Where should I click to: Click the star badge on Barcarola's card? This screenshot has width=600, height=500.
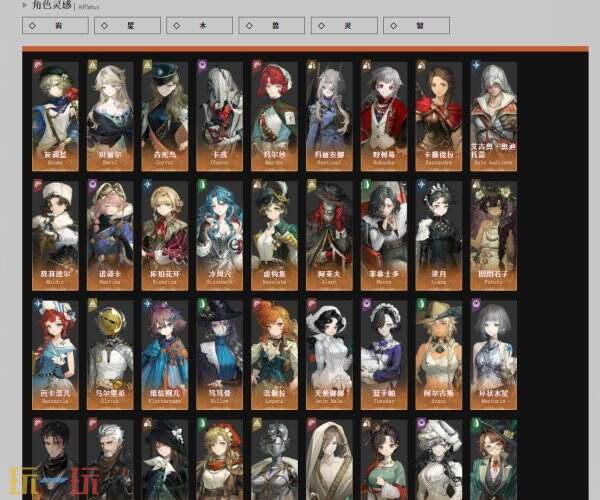pyautogui.click(x=38, y=305)
